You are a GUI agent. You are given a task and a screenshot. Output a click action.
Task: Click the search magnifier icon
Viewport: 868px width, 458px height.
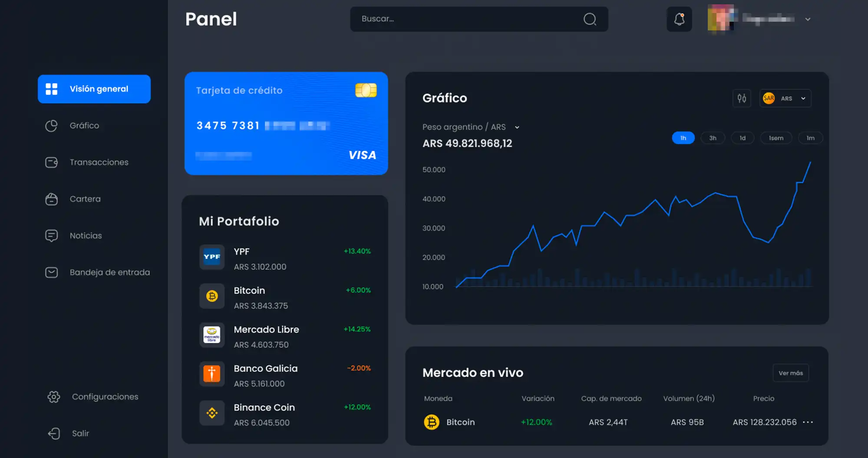point(590,19)
